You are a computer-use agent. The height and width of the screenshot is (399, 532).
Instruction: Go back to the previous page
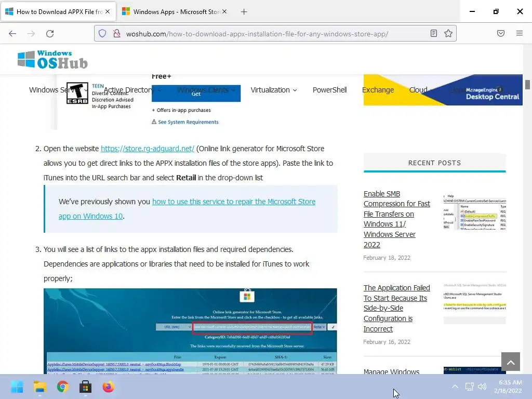12,34
